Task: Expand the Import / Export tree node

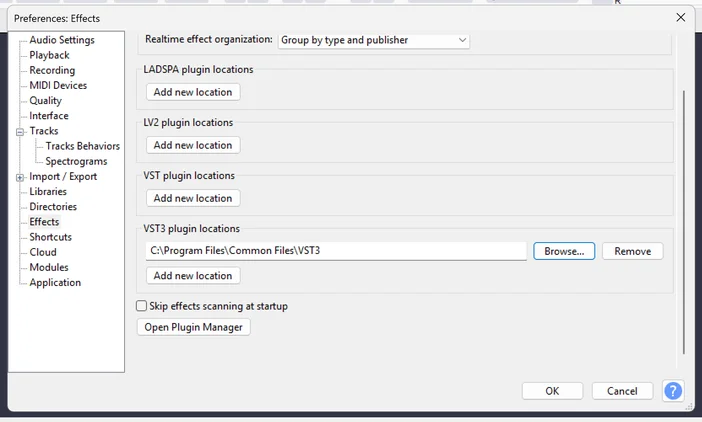Action: [x=20, y=177]
